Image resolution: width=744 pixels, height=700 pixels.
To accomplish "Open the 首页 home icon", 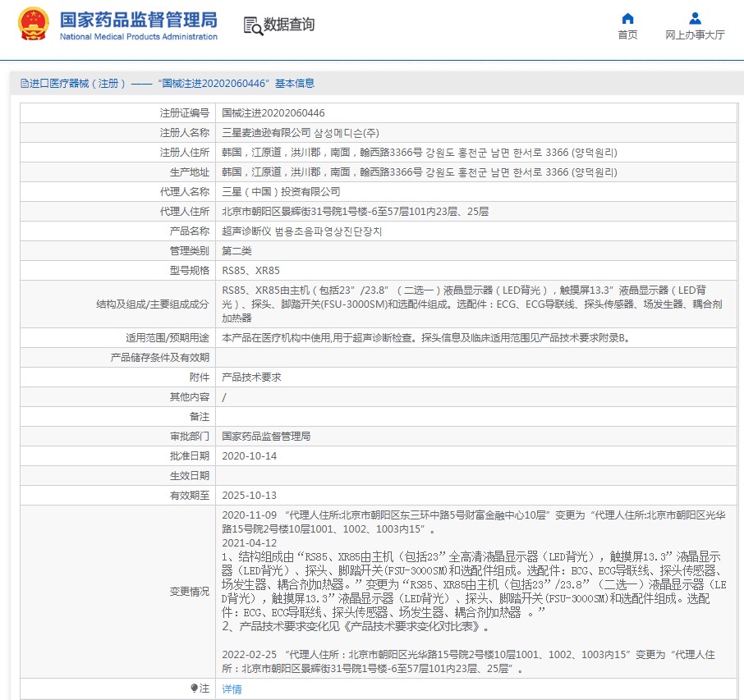I will pos(627,19).
